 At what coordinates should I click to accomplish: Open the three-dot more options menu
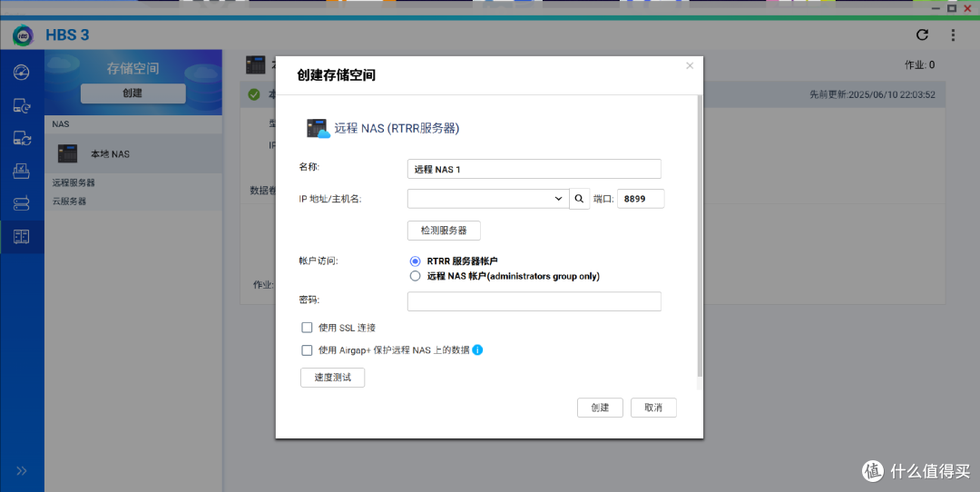tap(953, 35)
